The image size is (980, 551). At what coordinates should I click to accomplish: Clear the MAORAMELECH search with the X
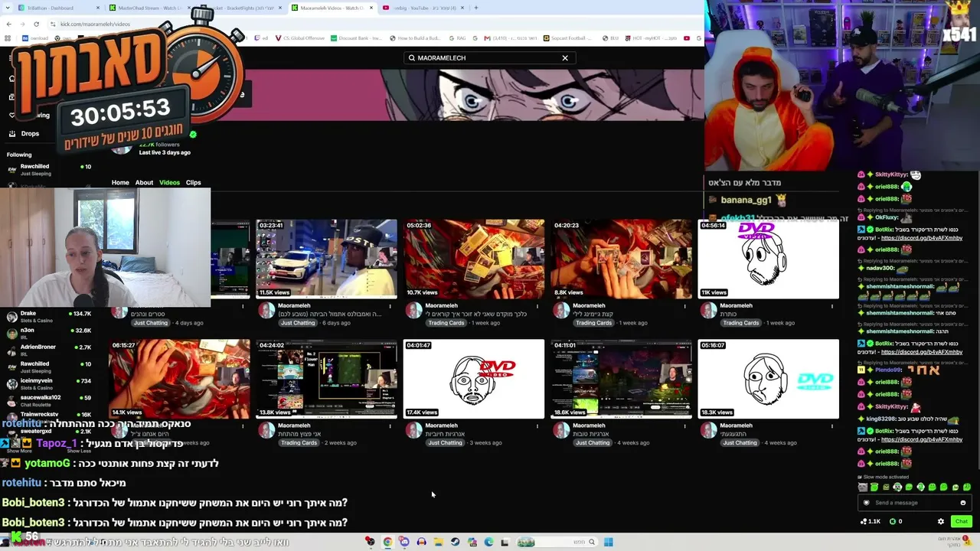tap(565, 58)
